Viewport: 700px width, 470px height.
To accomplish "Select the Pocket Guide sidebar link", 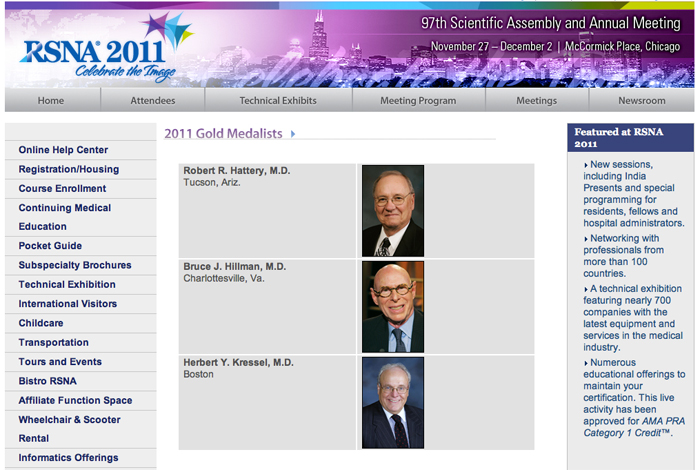I will pos(50,245).
